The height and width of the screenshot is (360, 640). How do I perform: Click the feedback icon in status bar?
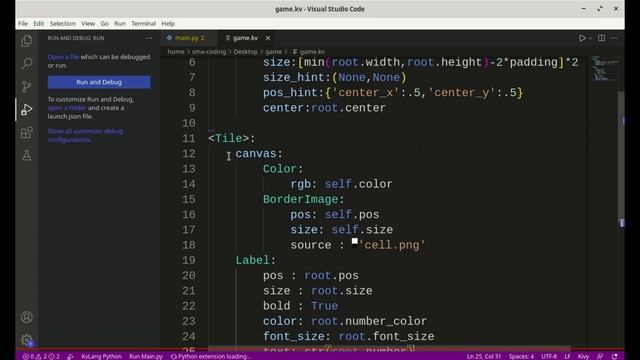click(600, 356)
